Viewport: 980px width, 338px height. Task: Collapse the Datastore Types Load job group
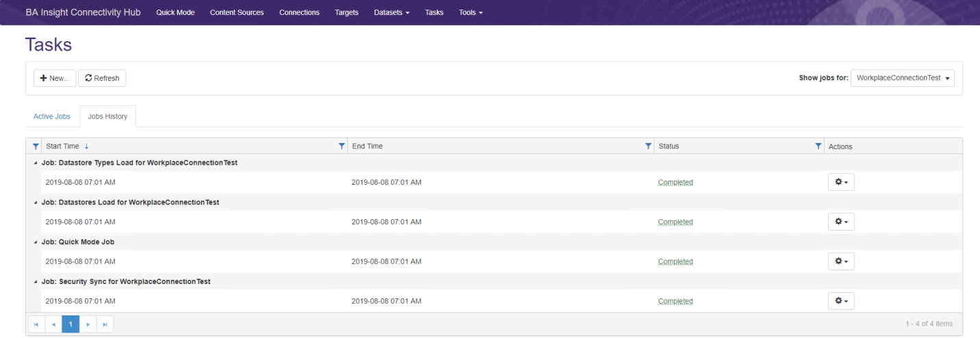(36, 163)
